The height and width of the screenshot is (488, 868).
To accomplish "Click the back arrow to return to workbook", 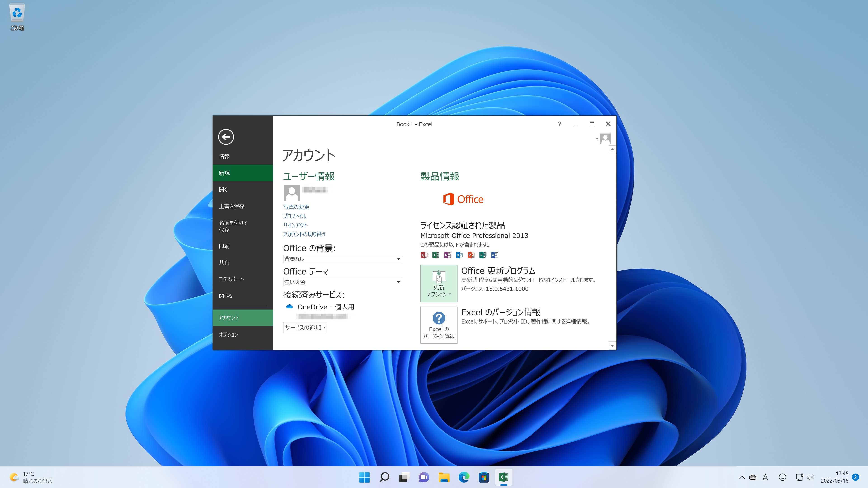I will pyautogui.click(x=226, y=137).
